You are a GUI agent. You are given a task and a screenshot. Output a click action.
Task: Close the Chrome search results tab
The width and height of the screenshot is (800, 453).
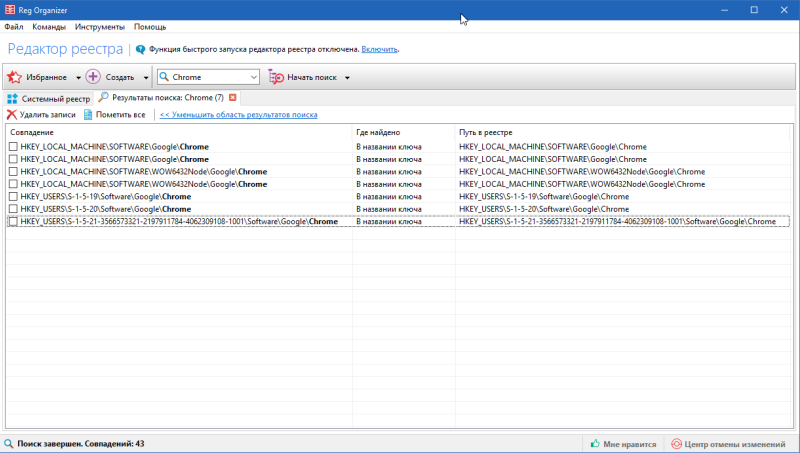pyautogui.click(x=233, y=97)
